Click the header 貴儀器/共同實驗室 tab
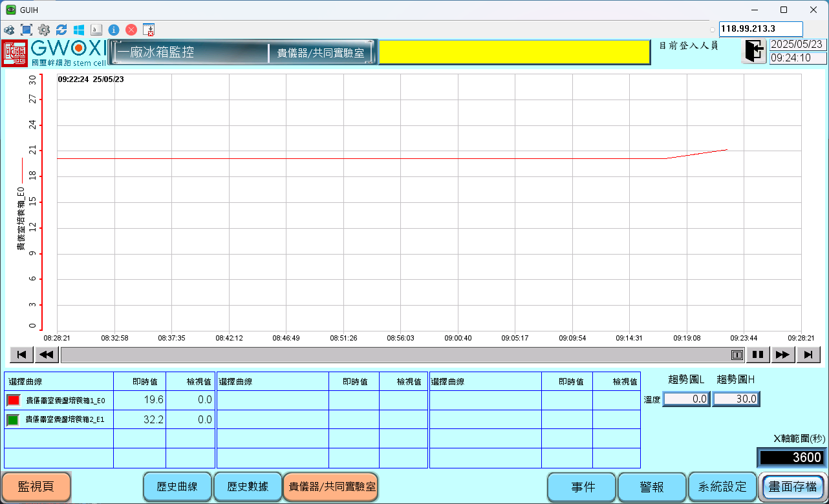This screenshot has width=829, height=504. 321,53
